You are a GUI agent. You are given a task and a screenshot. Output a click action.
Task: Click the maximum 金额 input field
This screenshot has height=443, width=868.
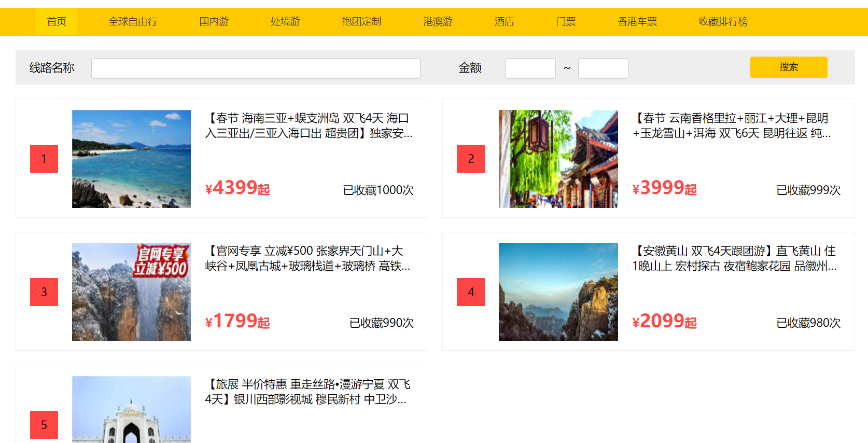click(x=603, y=68)
